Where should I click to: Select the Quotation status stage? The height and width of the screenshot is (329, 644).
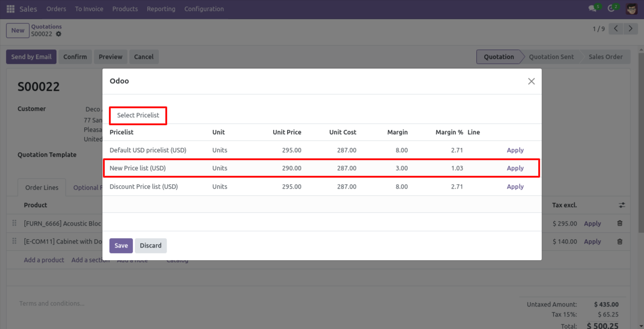click(x=499, y=57)
